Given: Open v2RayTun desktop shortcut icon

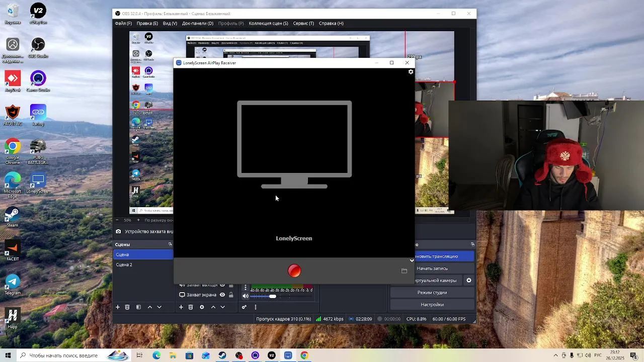Looking at the screenshot, I should click(38, 14).
